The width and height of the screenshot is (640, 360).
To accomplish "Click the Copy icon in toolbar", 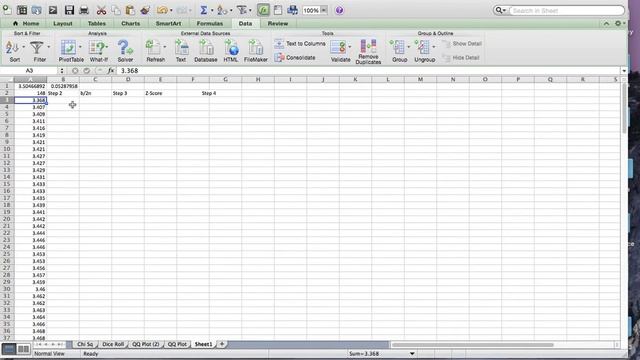I will pos(116,10).
